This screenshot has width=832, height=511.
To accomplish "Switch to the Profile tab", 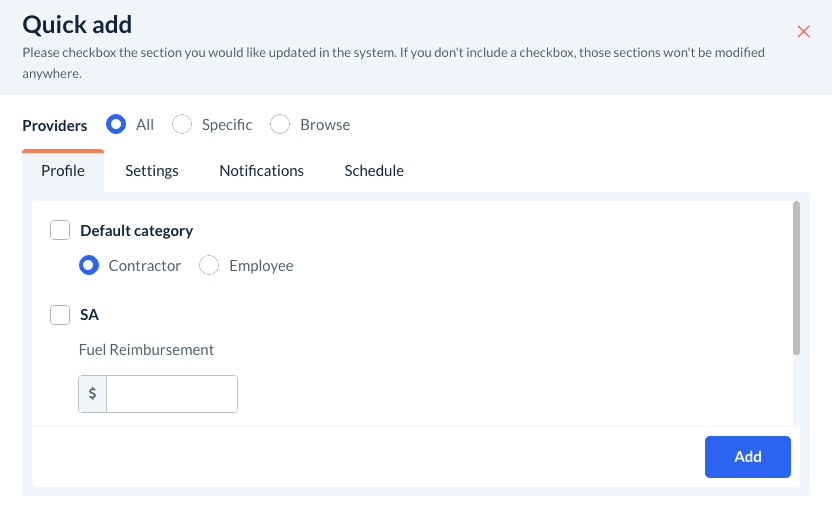I will pyautogui.click(x=63, y=171).
